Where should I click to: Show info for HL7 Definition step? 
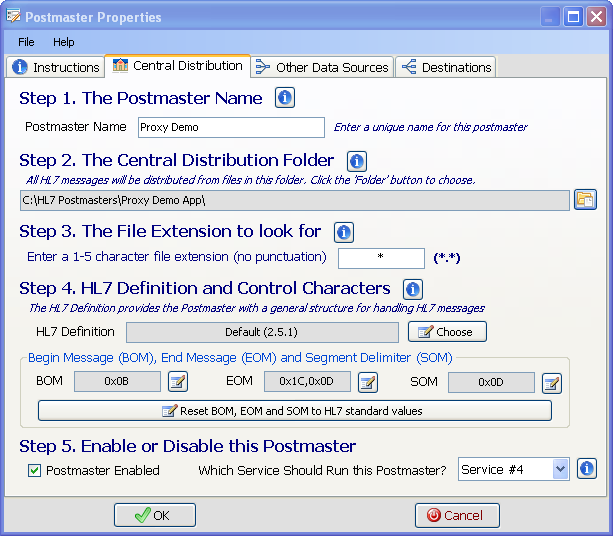412,290
